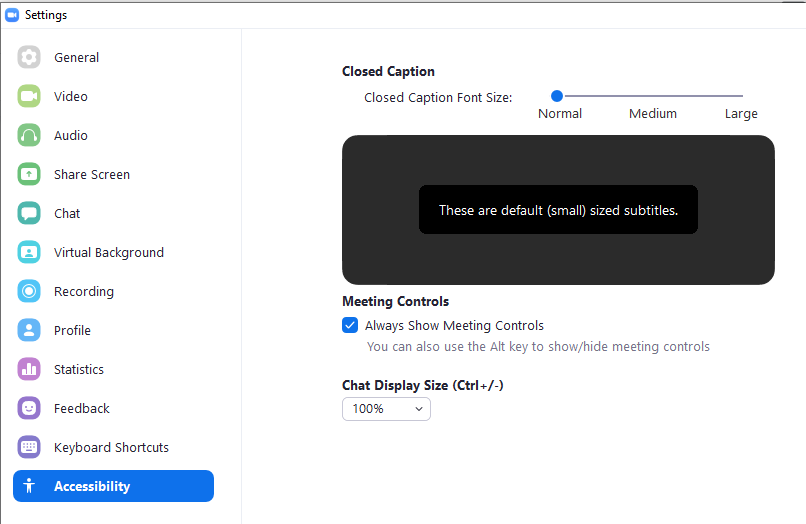806x524 pixels.
Task: Open the Chat Display Size dropdown
Action: [386, 408]
